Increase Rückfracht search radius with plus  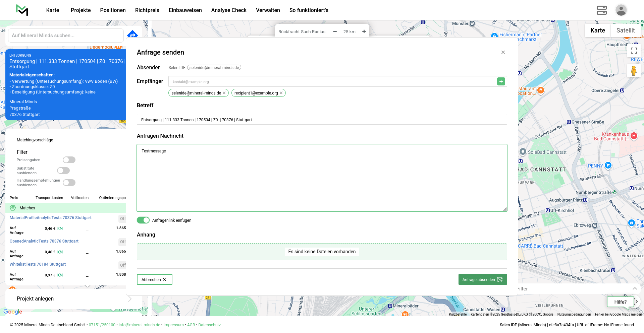[x=364, y=31]
